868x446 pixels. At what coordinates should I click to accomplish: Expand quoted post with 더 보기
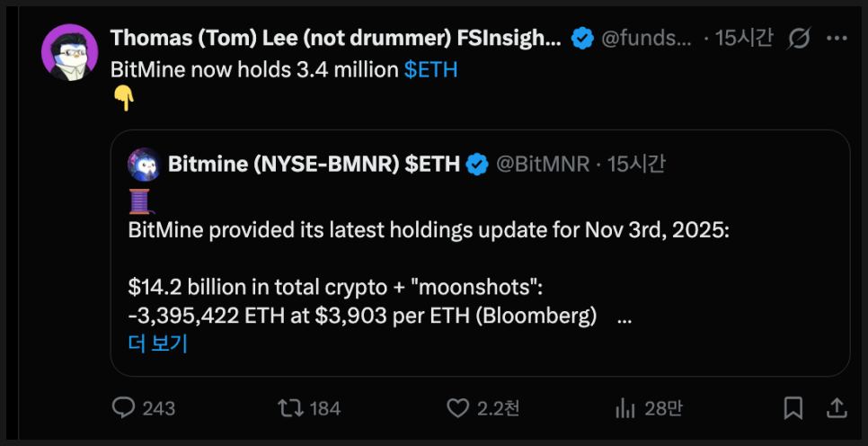(x=157, y=343)
